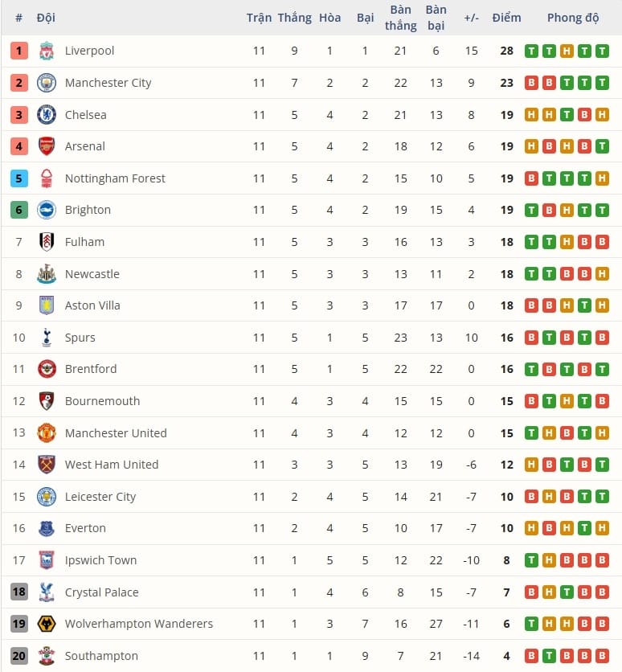The width and height of the screenshot is (622, 672).
Task: Click the Nottingham Forest crest icon
Action: [47, 178]
